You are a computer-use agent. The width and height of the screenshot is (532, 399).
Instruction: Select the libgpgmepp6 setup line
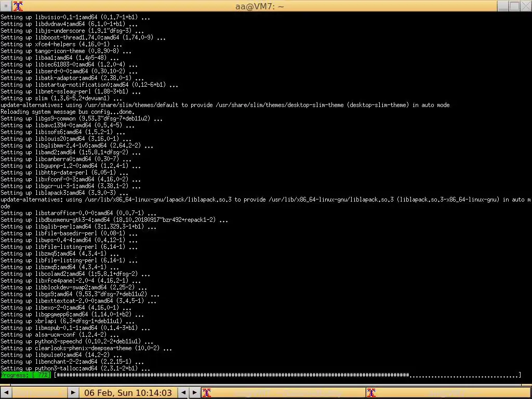tap(72, 314)
